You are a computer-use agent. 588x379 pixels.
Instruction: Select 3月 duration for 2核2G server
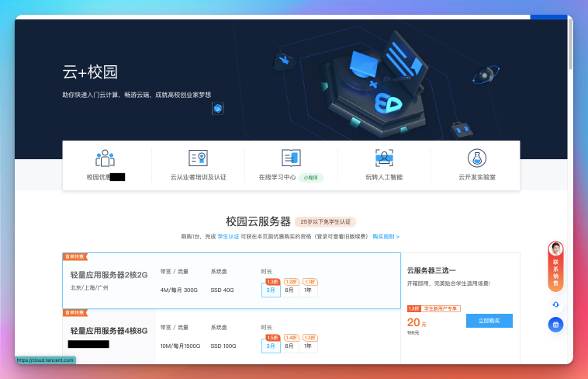271,290
